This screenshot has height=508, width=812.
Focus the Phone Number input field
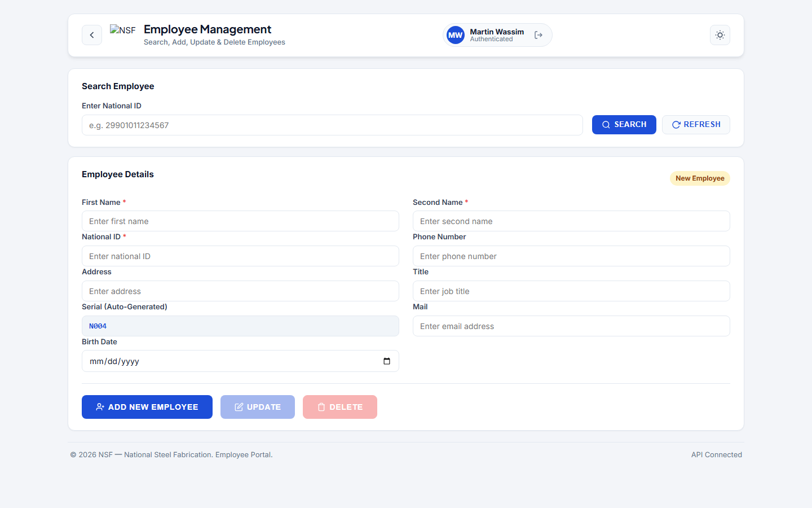pos(571,256)
